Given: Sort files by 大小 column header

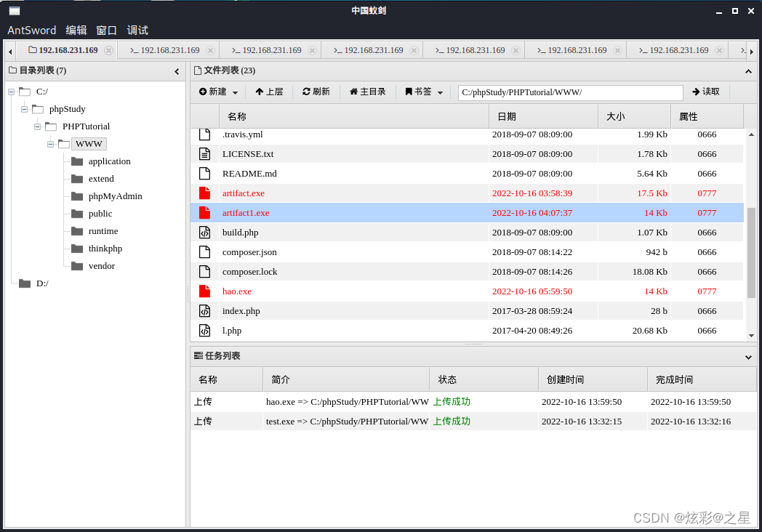Looking at the screenshot, I should click(634, 116).
